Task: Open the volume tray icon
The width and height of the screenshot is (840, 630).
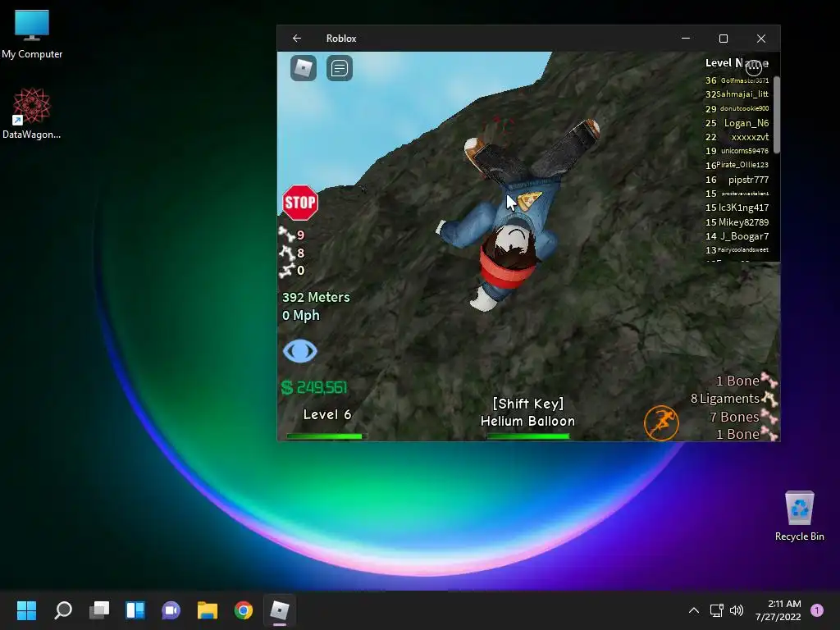Action: click(x=737, y=610)
